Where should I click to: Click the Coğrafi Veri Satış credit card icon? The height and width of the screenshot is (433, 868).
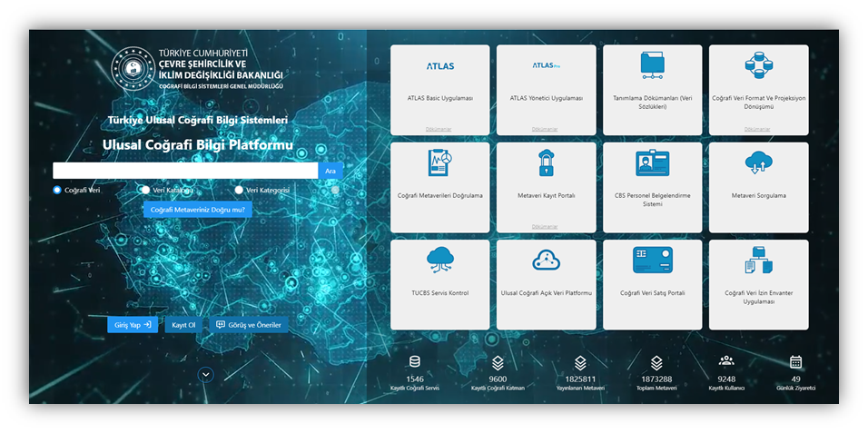(x=652, y=260)
